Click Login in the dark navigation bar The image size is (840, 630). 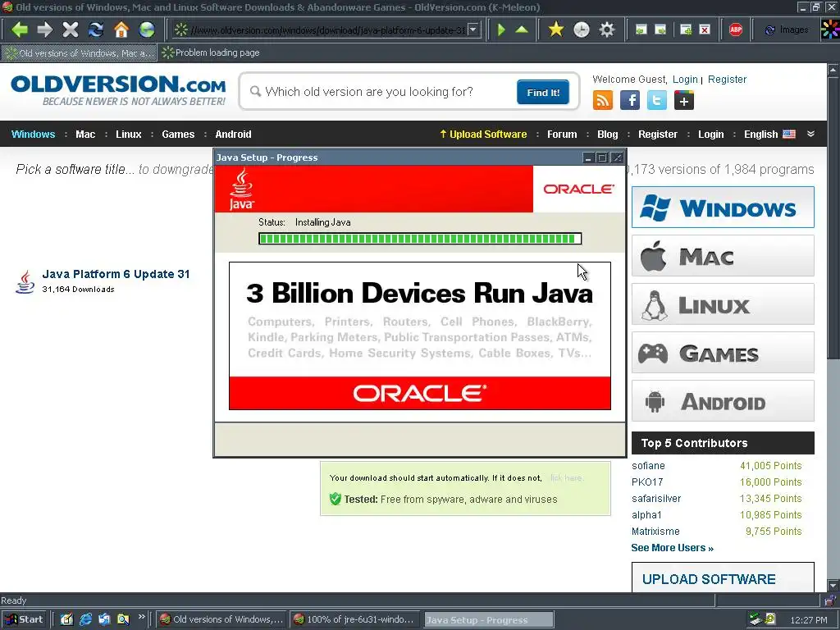click(710, 134)
